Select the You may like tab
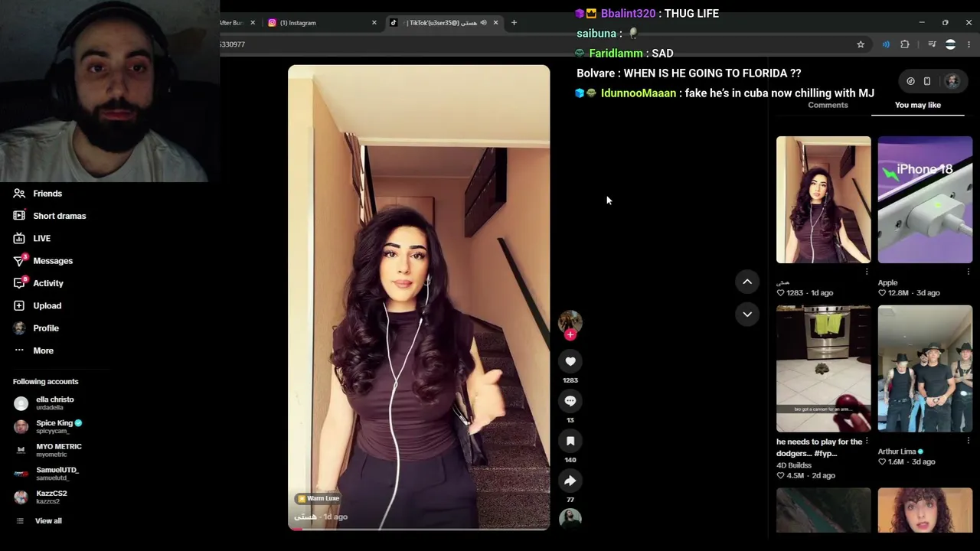The image size is (980, 551). click(918, 105)
